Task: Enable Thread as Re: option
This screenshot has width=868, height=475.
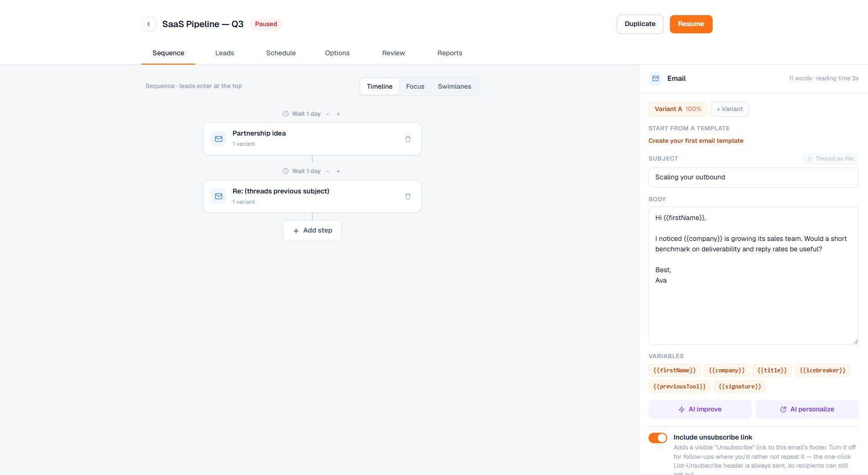Action: [x=830, y=159]
